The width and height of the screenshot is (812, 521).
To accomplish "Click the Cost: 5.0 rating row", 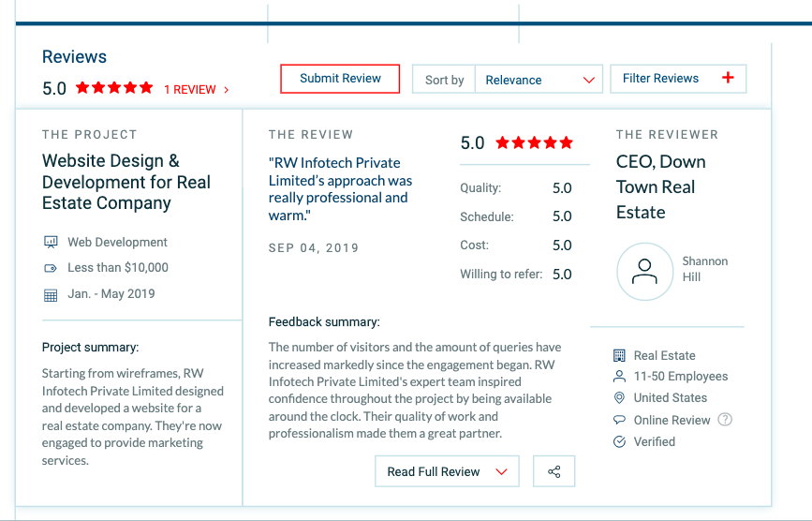I will (516, 245).
